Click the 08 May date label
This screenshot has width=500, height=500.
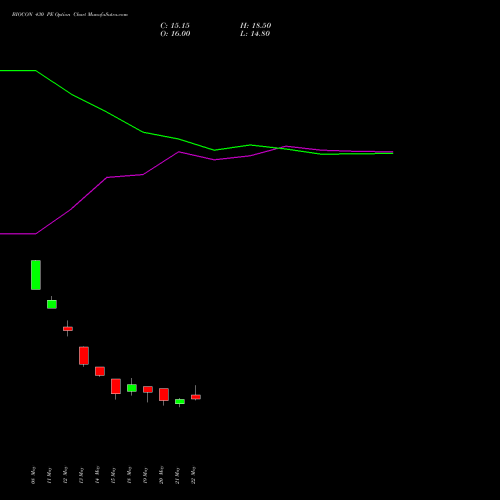point(33,475)
